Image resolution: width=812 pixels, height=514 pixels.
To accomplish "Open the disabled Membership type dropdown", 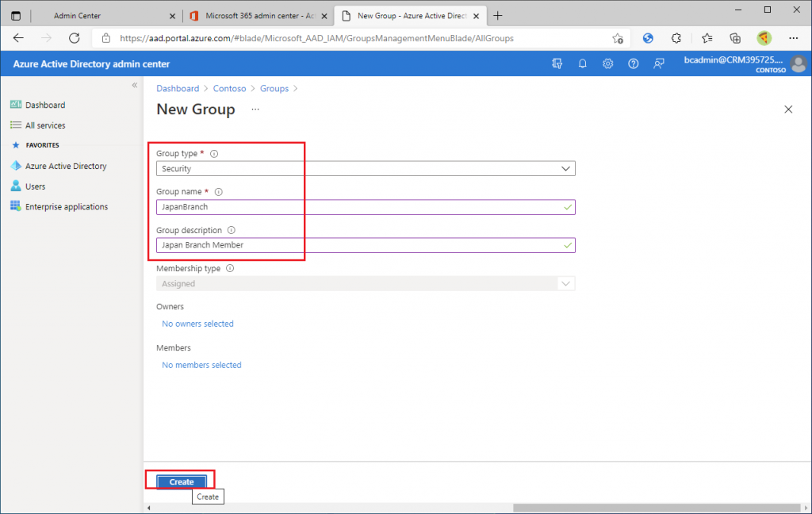I will [366, 283].
